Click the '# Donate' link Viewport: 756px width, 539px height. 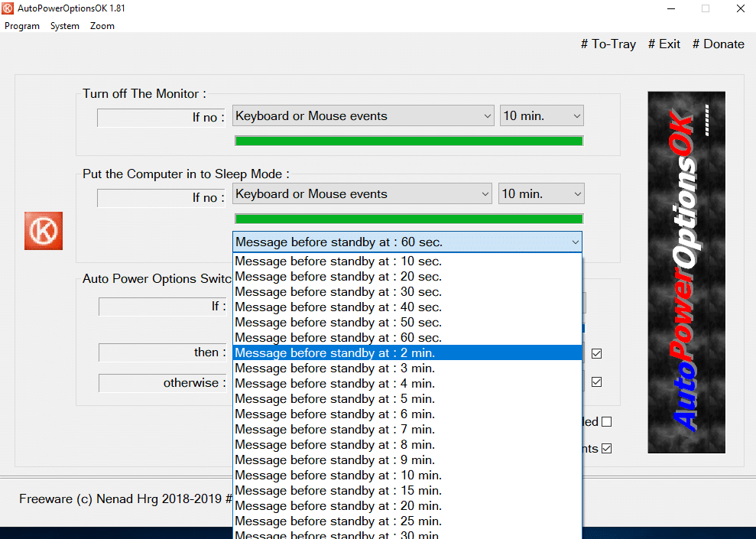pyautogui.click(x=718, y=44)
